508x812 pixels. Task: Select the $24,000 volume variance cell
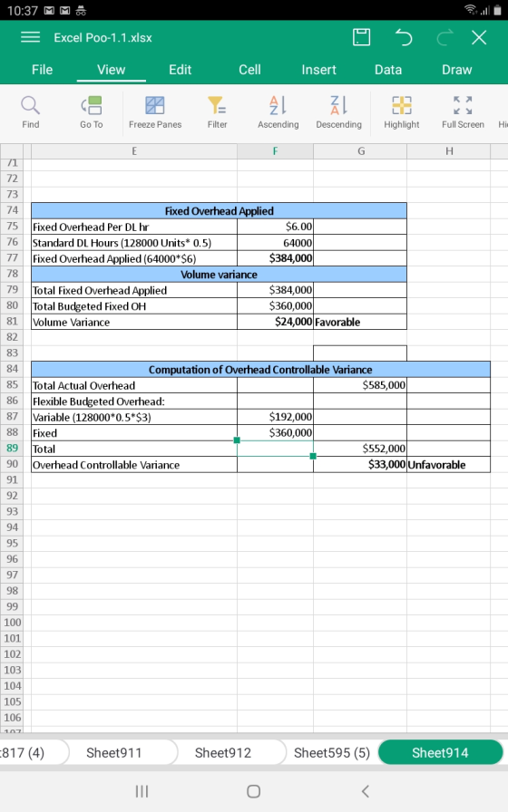(275, 322)
